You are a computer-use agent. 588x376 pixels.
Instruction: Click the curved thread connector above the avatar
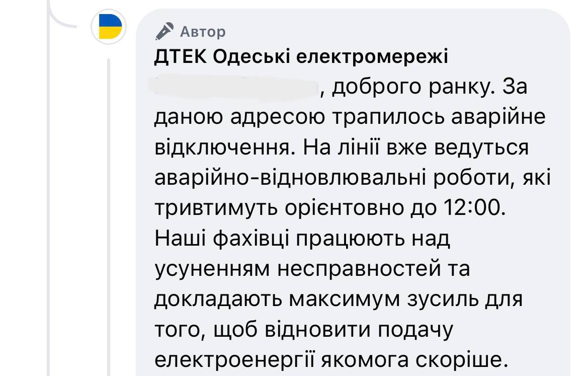click(64, 15)
